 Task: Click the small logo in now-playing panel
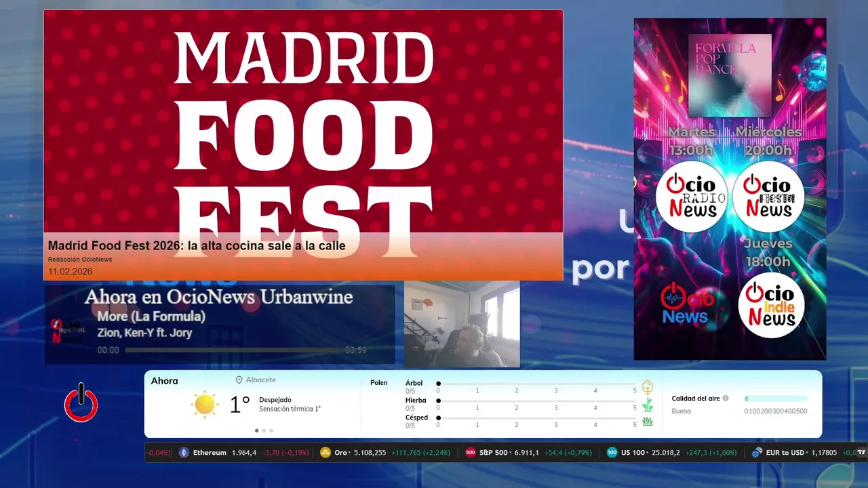[x=68, y=330]
